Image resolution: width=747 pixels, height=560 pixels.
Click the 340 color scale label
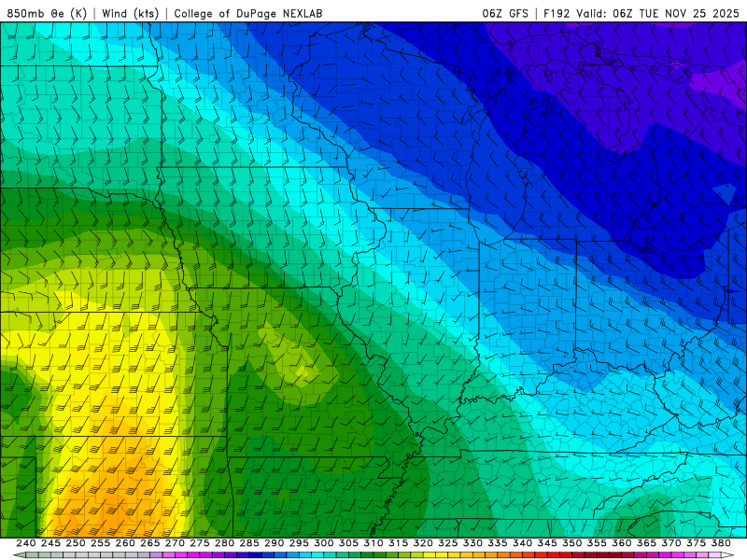(x=522, y=543)
